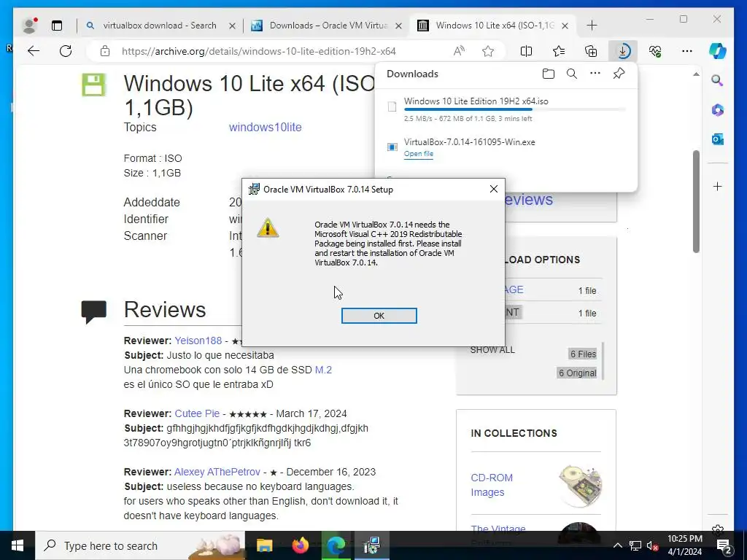Click the Read aloud icon in address bar
This screenshot has width=747, height=560.
point(460,51)
